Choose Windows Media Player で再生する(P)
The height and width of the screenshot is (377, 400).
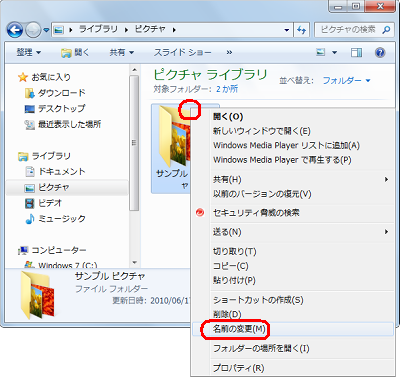[x=282, y=160]
